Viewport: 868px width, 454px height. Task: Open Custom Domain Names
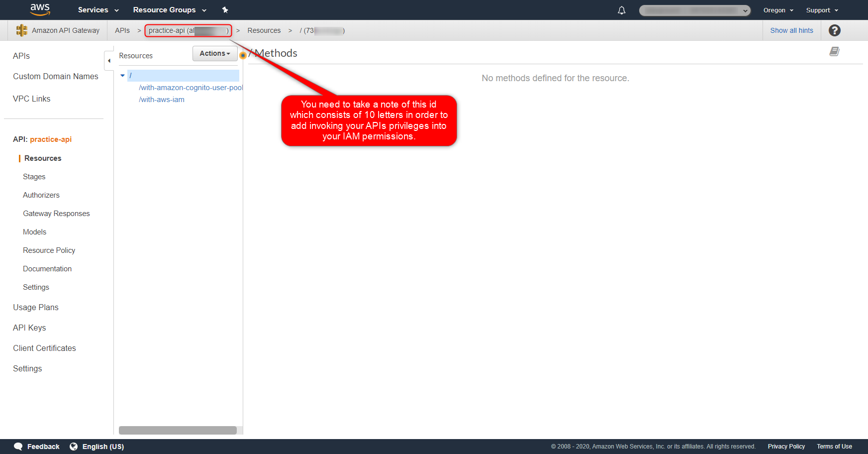pyautogui.click(x=56, y=76)
